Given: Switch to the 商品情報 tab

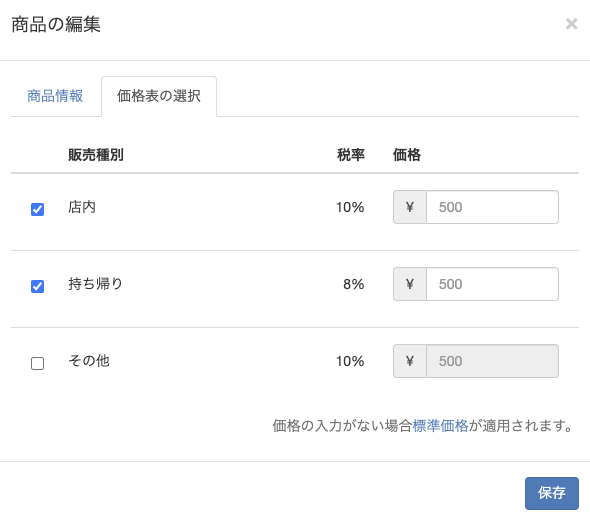Looking at the screenshot, I should pos(55,96).
